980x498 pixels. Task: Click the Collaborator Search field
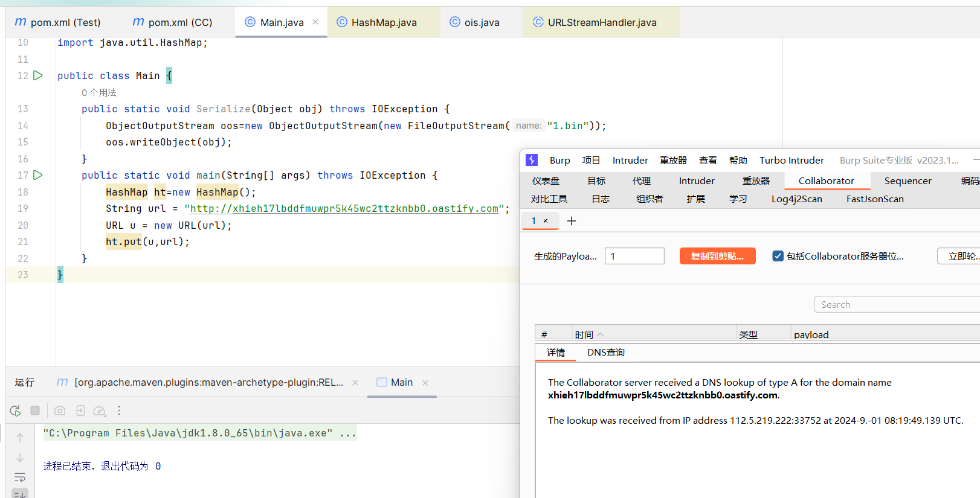pyautogui.click(x=897, y=304)
